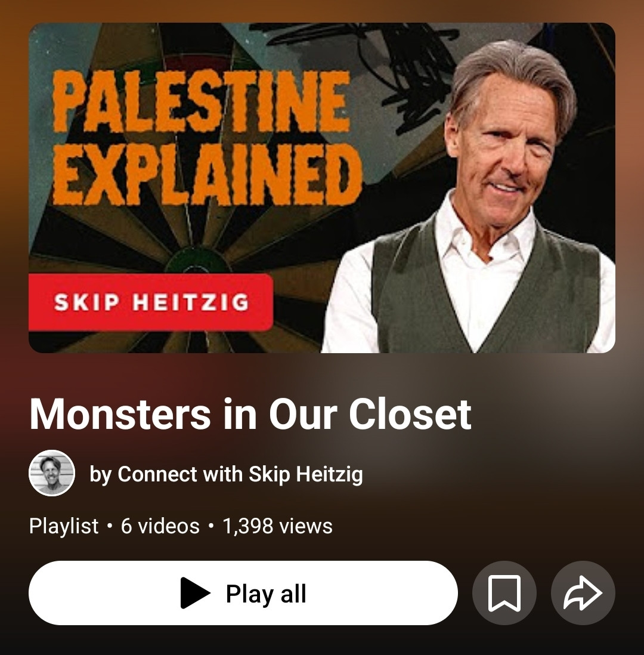Click the 1,398 views text
Image resolution: width=644 pixels, height=655 pixels.
coord(277,526)
